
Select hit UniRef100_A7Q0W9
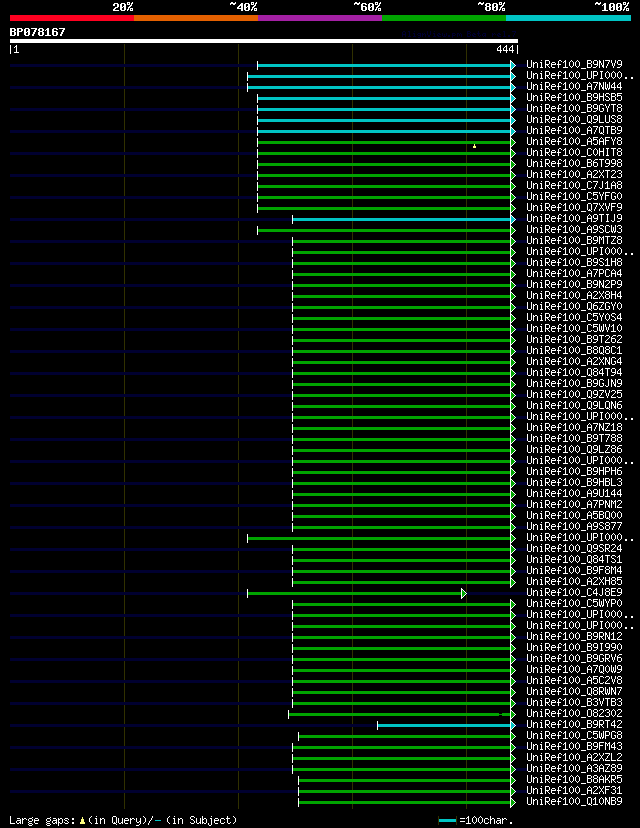[574, 670]
